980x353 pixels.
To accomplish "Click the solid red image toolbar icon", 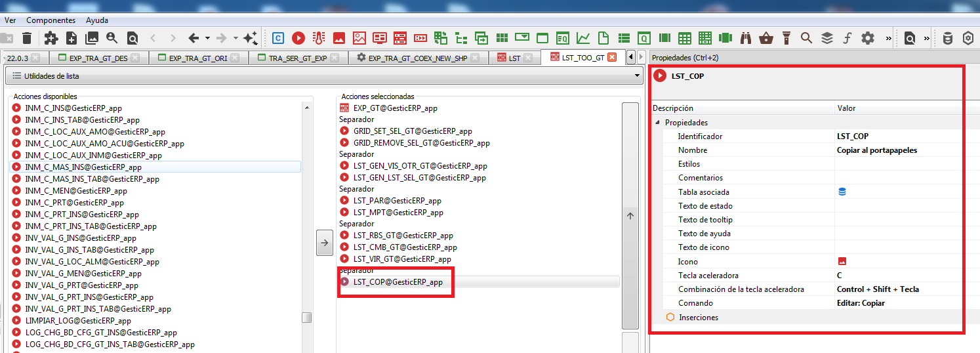I will coord(339,38).
